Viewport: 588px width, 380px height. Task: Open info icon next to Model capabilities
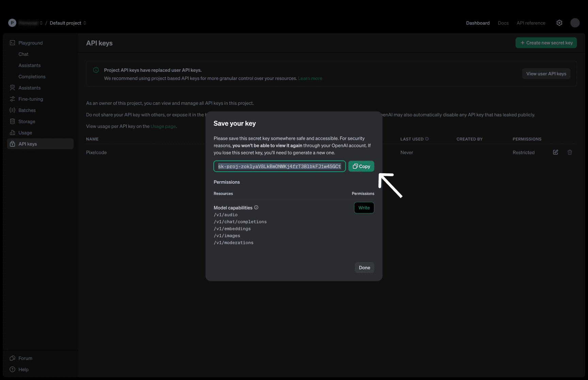click(x=256, y=208)
